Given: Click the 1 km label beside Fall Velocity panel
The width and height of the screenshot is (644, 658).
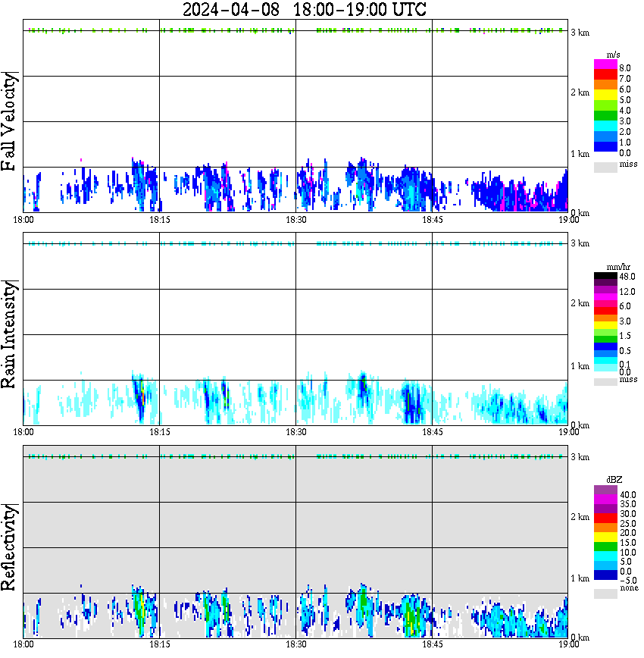Looking at the screenshot, I should point(580,154).
